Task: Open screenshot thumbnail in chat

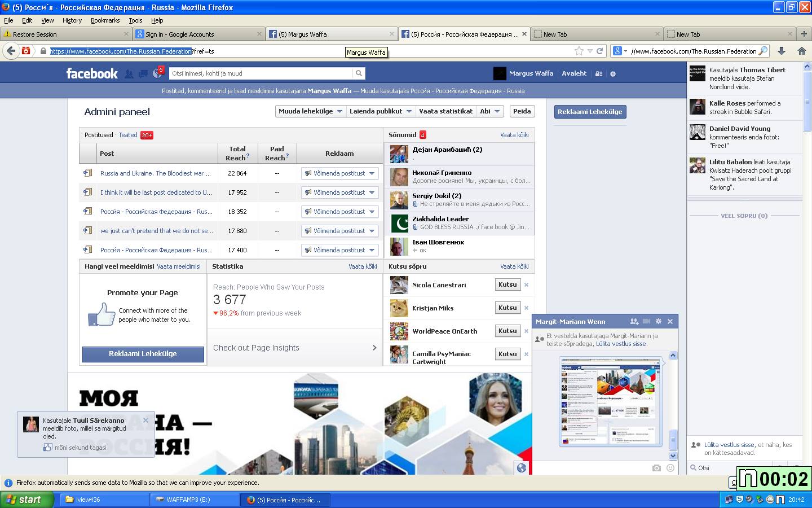Action: point(610,401)
